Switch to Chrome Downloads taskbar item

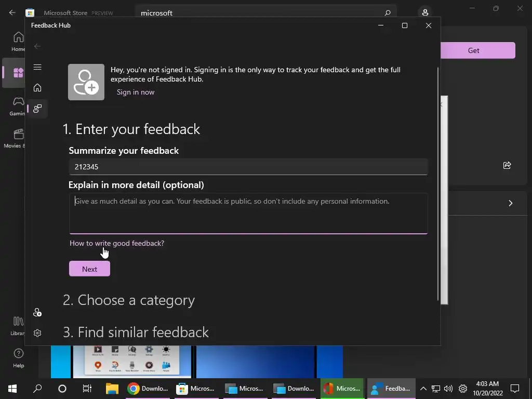click(x=148, y=389)
